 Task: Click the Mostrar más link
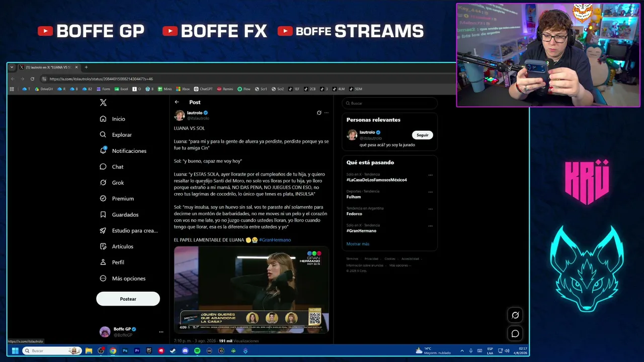[358, 244]
